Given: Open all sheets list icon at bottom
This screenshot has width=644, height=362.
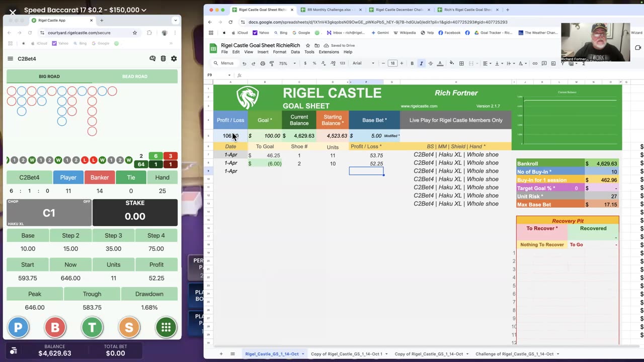Looking at the screenshot, I should (x=232, y=354).
